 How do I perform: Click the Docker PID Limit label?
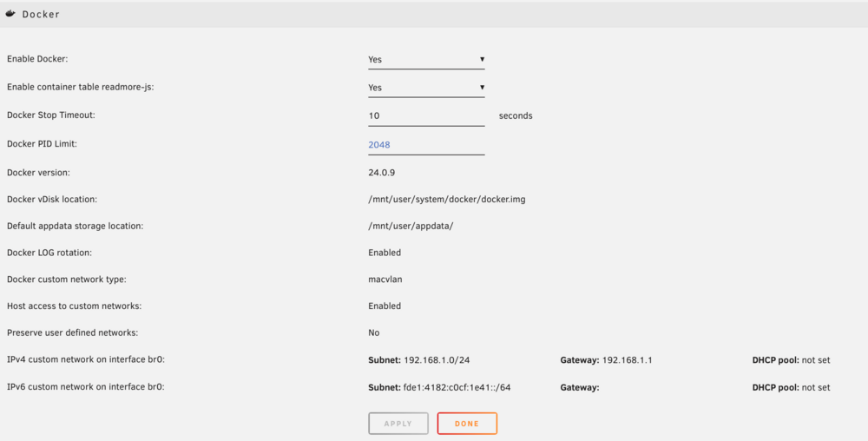click(42, 144)
